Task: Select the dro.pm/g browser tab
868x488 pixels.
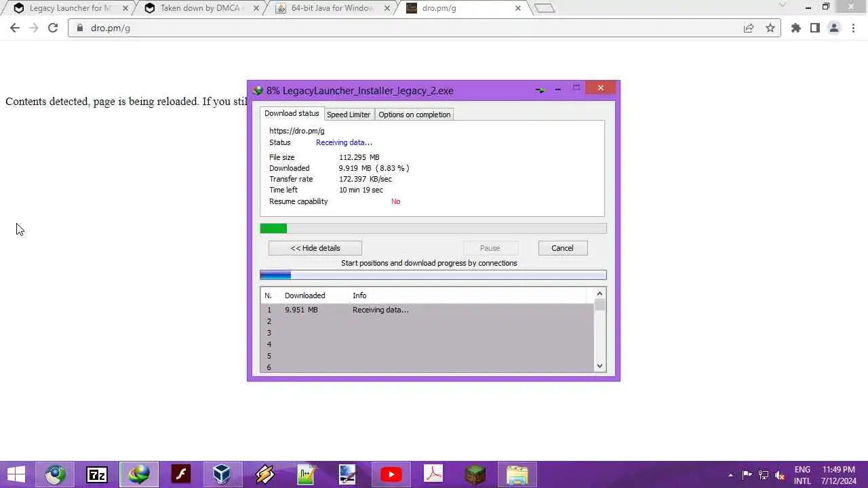Action: click(461, 8)
